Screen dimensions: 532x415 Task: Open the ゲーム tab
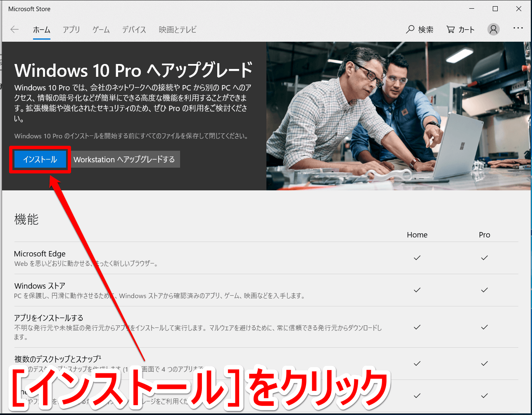coord(101,30)
